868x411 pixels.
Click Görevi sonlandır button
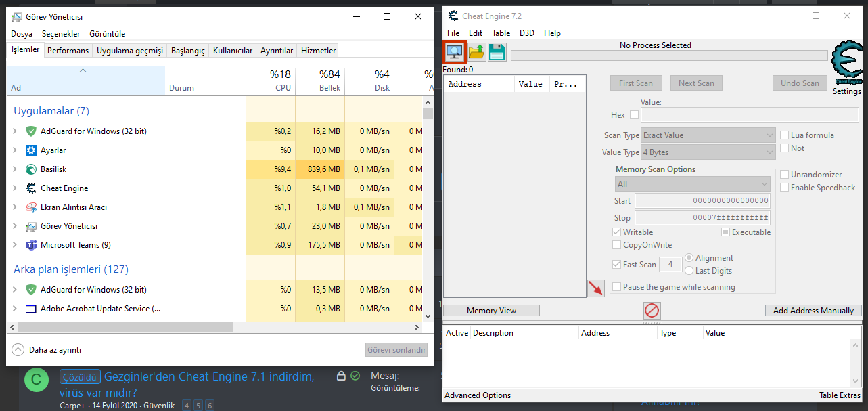point(396,350)
